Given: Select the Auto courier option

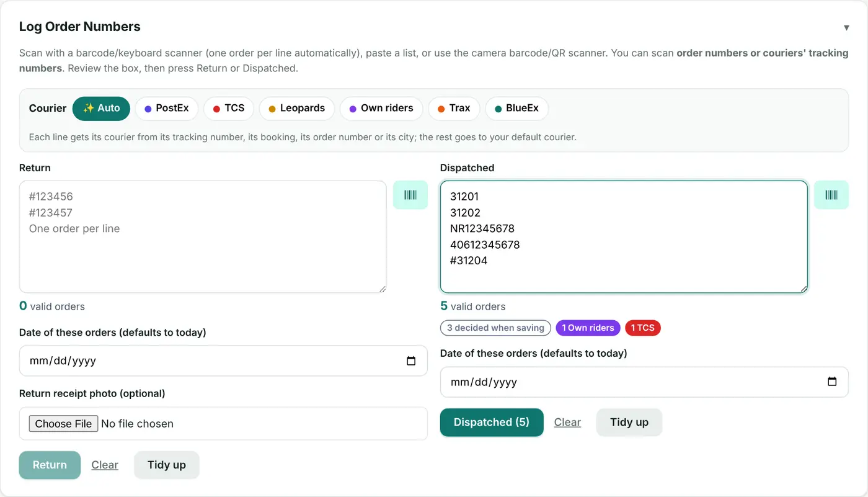Looking at the screenshot, I should point(101,109).
